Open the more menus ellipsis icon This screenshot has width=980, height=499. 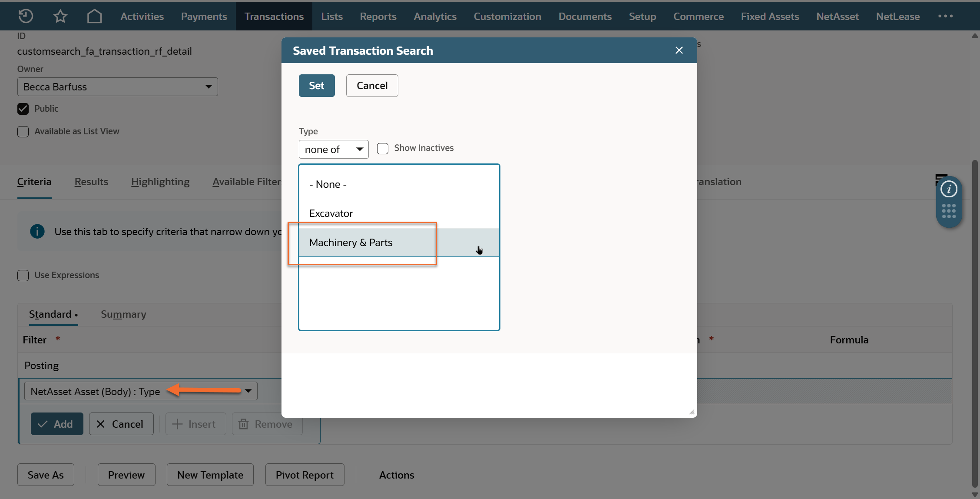[945, 16]
